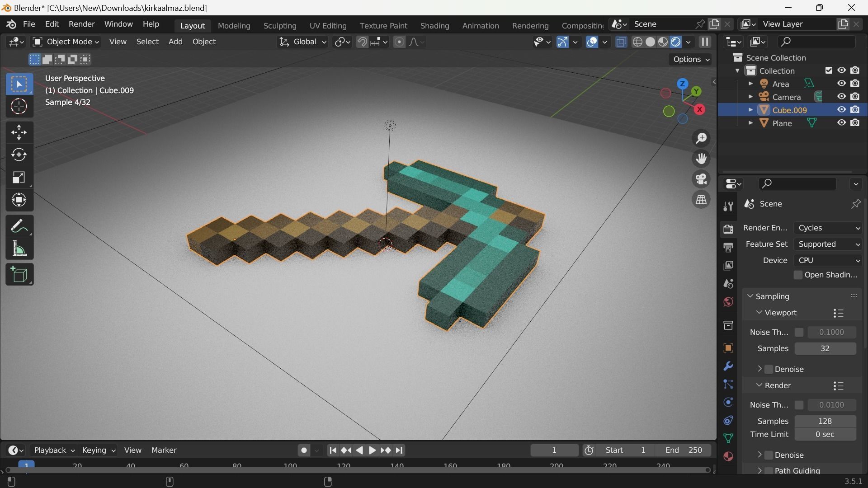The image size is (868, 488).
Task: Open Material properties tab
Action: pos(728,457)
